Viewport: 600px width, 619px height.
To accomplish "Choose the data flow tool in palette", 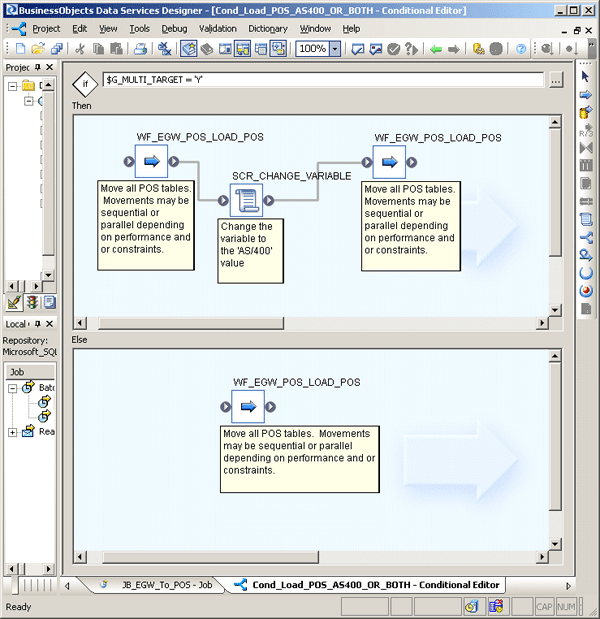I will [x=585, y=113].
